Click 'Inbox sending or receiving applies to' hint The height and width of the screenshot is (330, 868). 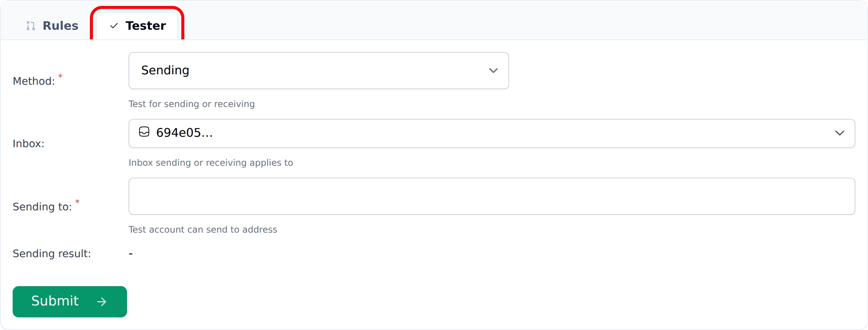click(x=211, y=162)
